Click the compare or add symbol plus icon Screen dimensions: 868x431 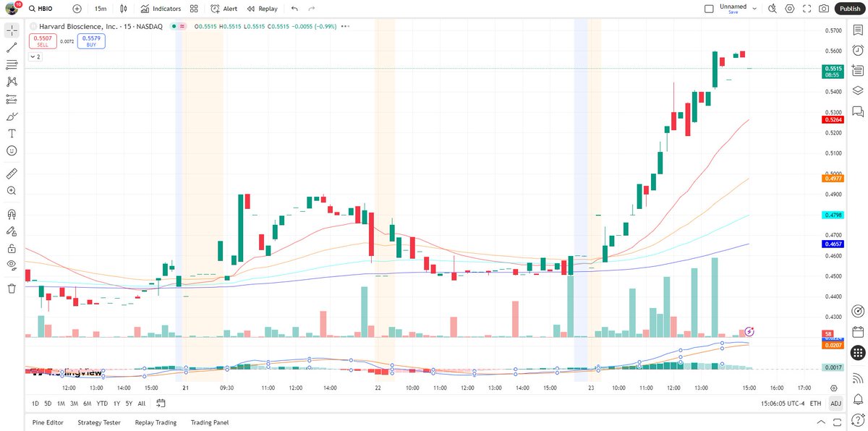point(77,9)
